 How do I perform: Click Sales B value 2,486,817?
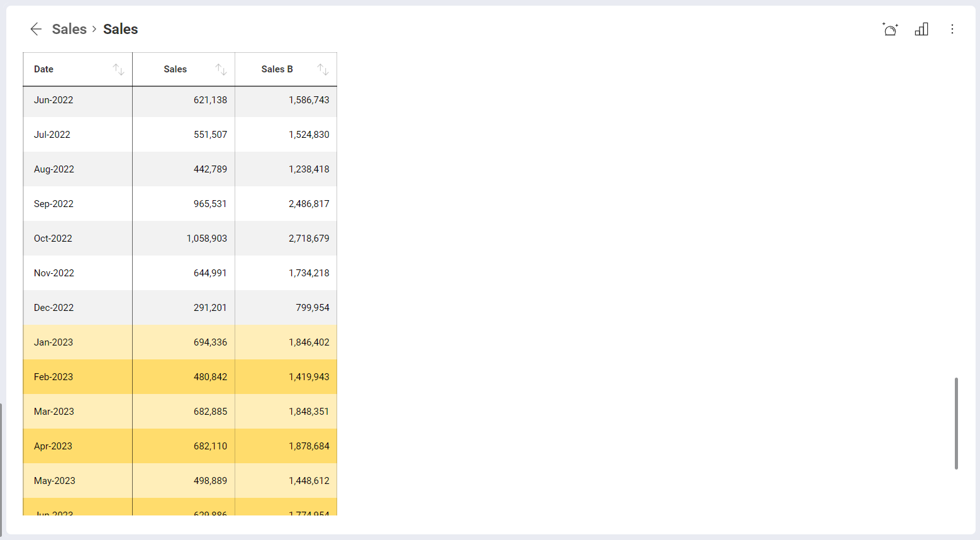309,204
